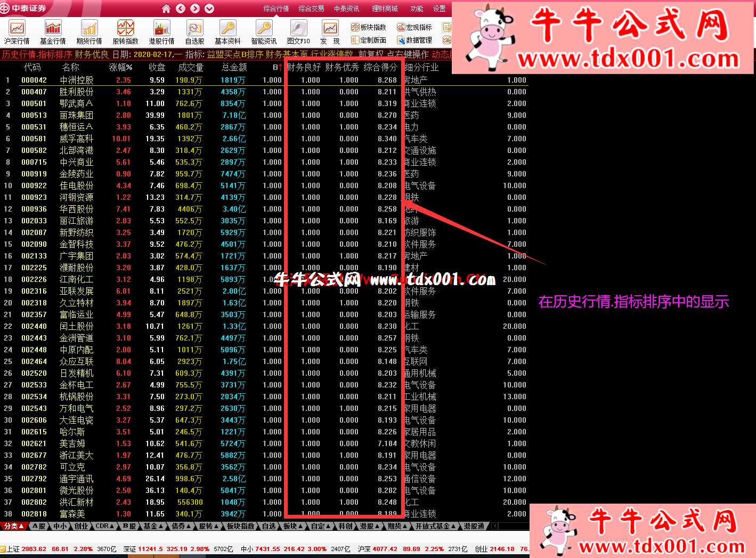This screenshot has width=756, height=558.
Task: Select A股 bottom tab
Action: coord(38,526)
